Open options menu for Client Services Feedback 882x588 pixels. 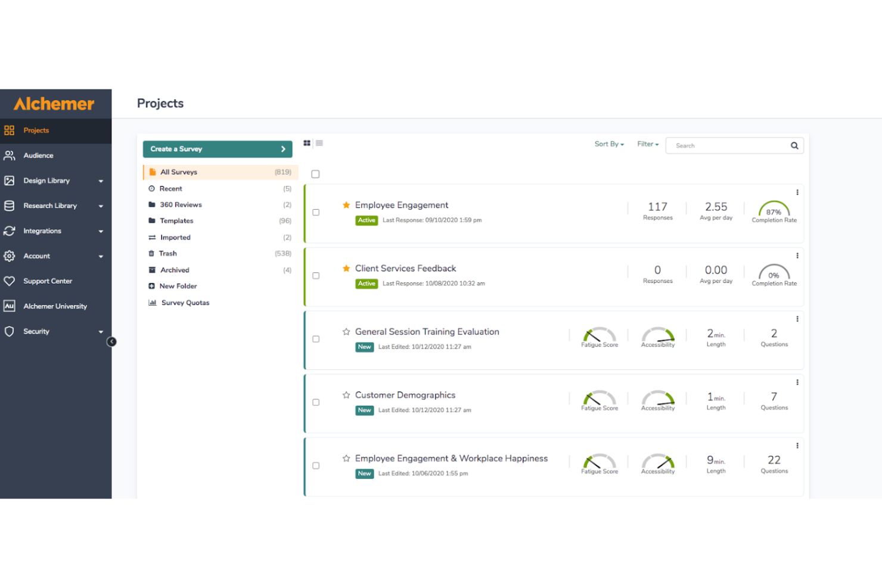click(797, 256)
